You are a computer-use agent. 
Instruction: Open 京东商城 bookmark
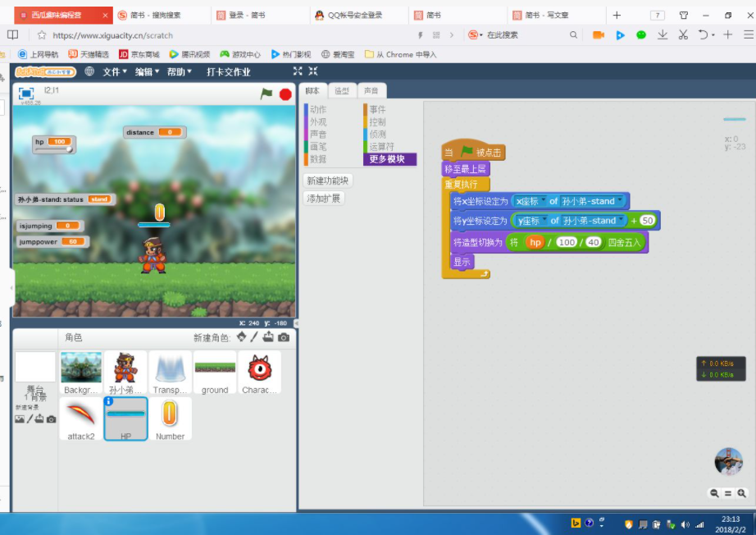pos(139,54)
